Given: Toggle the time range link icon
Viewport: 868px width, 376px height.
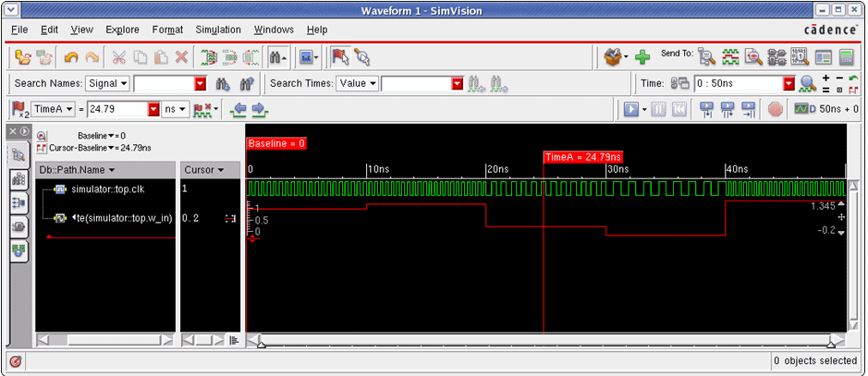Looking at the screenshot, I should [679, 83].
